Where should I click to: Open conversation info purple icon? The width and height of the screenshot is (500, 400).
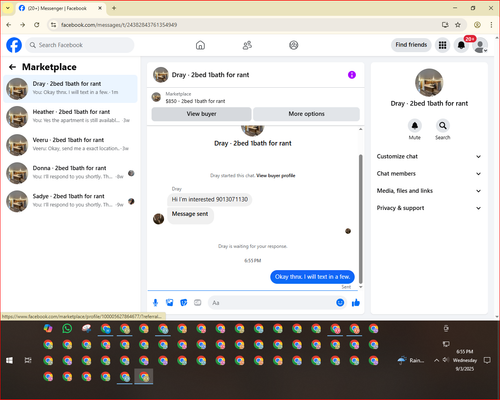click(352, 75)
